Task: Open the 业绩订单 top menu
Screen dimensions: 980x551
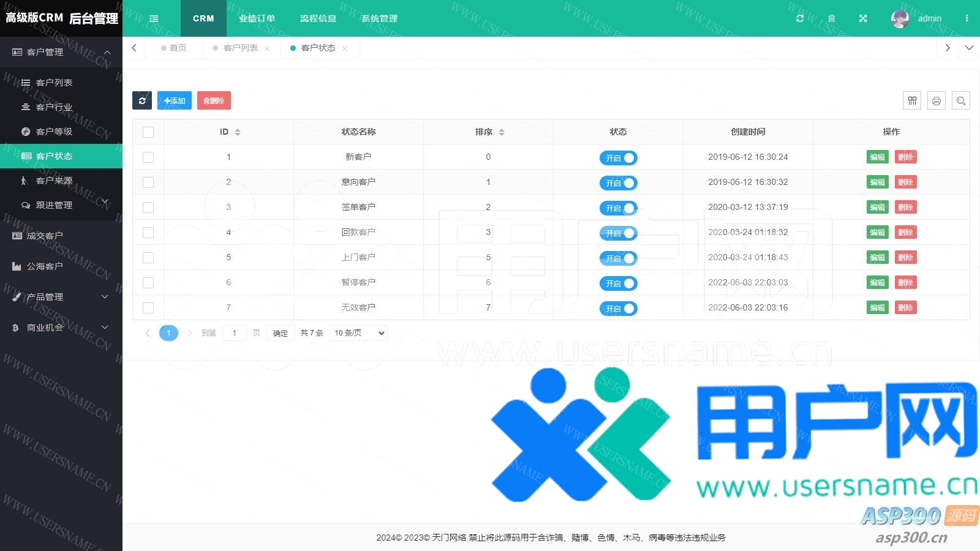Action: (x=257, y=18)
